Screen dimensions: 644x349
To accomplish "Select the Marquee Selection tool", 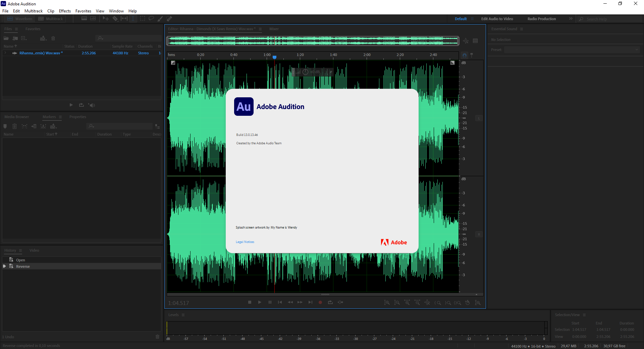I will 143,19.
